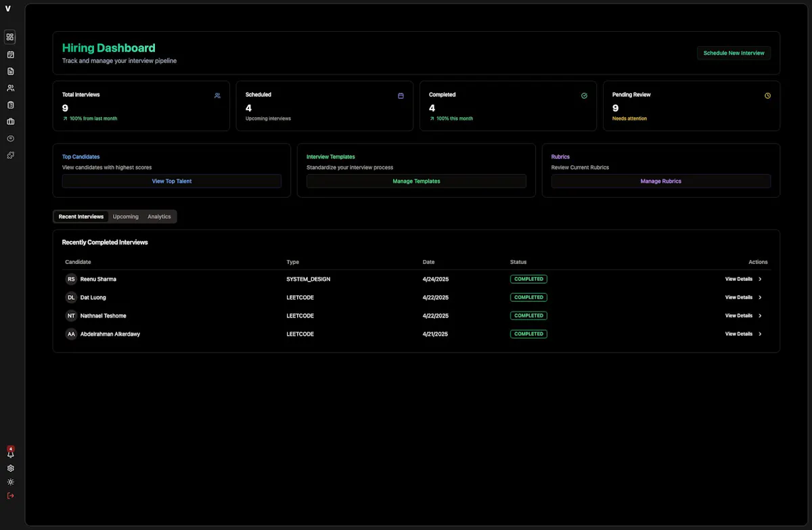Click the '100% from last month' text
The width and height of the screenshot is (812, 530).
pyautogui.click(x=93, y=118)
